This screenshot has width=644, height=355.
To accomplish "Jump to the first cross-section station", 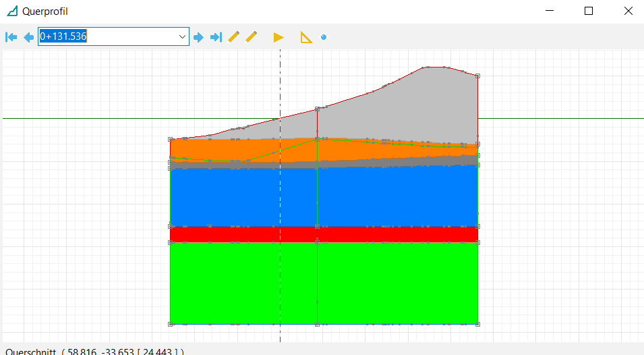I will [11, 37].
